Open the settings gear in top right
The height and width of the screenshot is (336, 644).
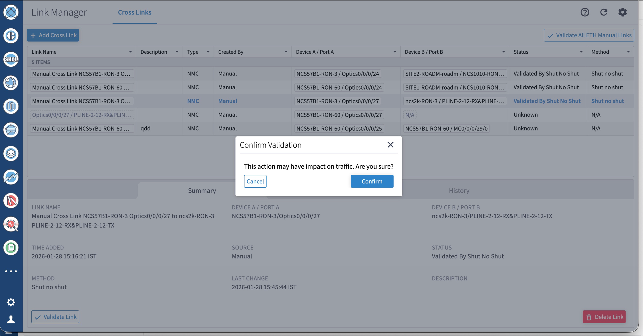[x=622, y=12]
